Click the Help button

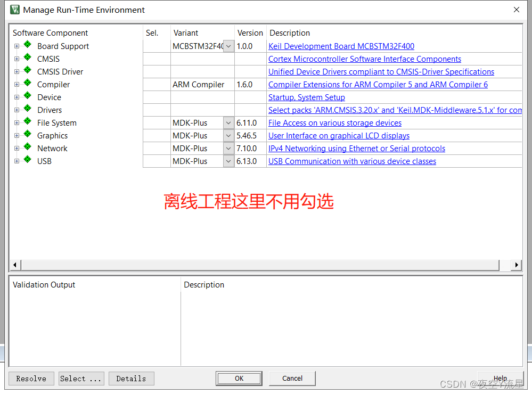click(x=500, y=379)
